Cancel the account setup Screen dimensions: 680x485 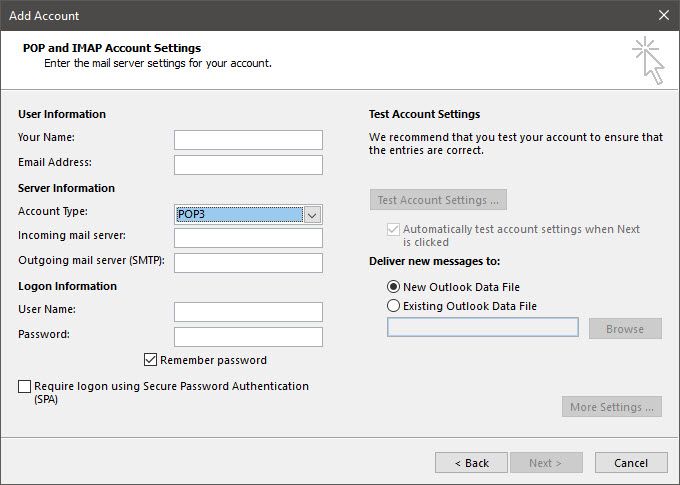click(631, 463)
